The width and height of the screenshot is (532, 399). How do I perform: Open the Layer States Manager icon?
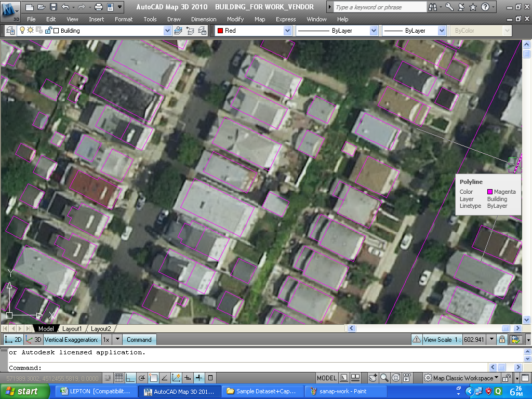coord(202,31)
